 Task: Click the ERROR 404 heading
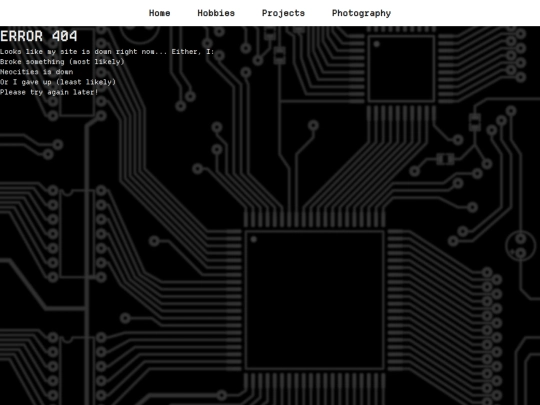tap(39, 36)
